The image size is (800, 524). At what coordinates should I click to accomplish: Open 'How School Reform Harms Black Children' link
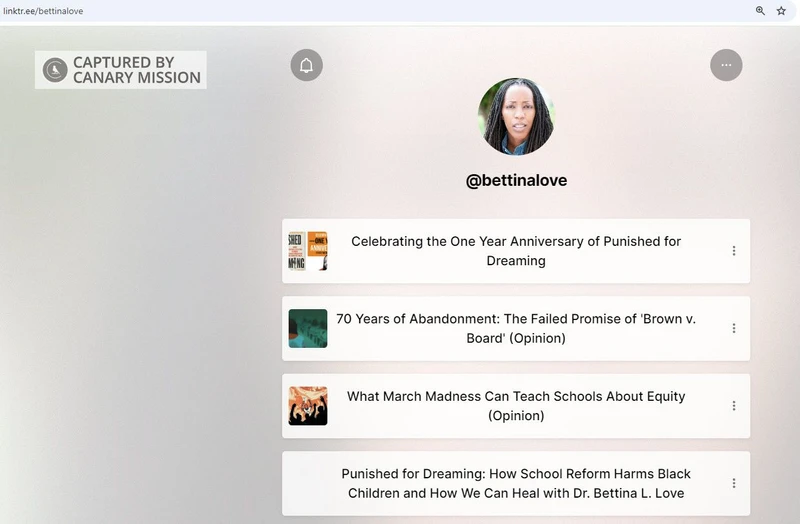[516, 483]
